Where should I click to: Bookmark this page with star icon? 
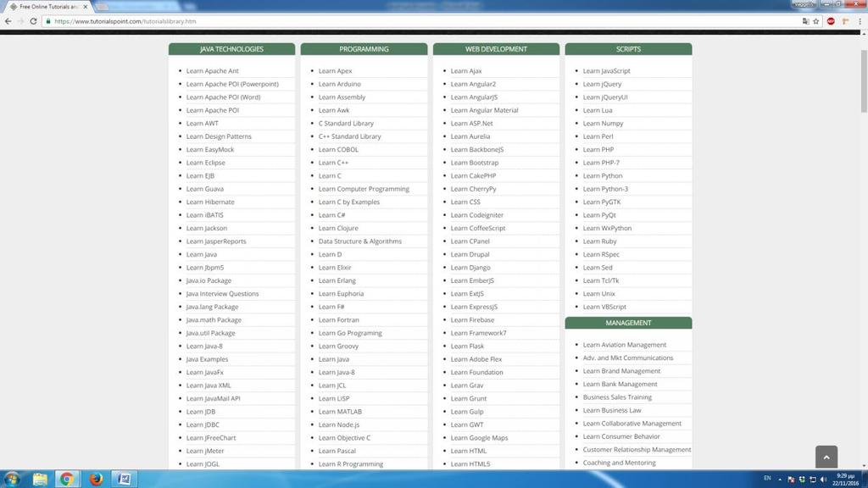(x=816, y=21)
